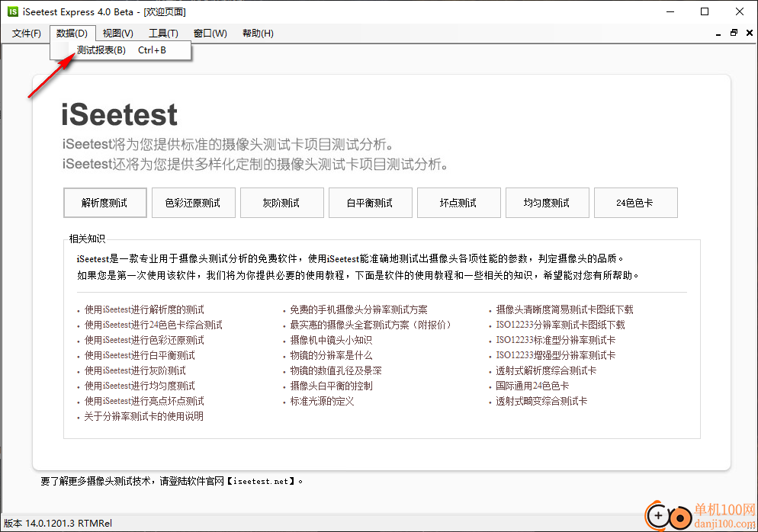The width and height of the screenshot is (758, 532).
Task: Select the 测试报表(B) menu entry
Action: point(120,50)
